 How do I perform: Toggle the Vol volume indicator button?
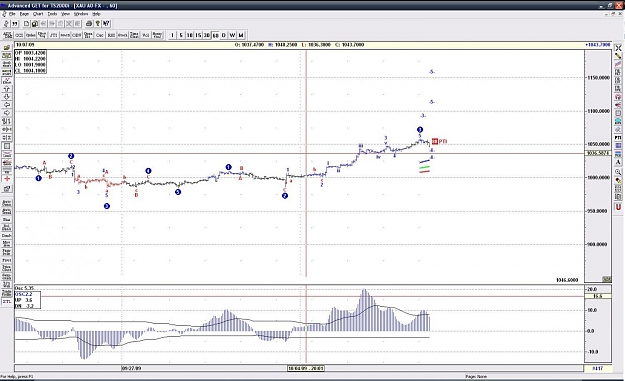click(x=146, y=35)
